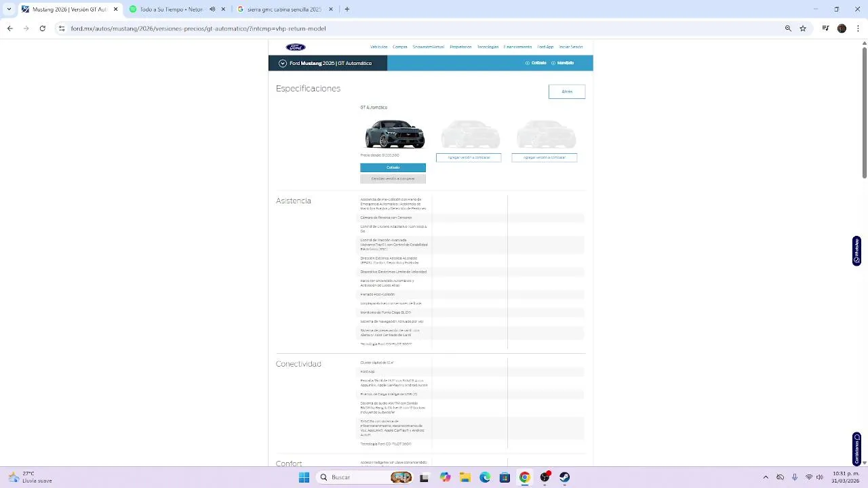Open Task View on the taskbar
The image size is (868, 488).
pos(424,477)
